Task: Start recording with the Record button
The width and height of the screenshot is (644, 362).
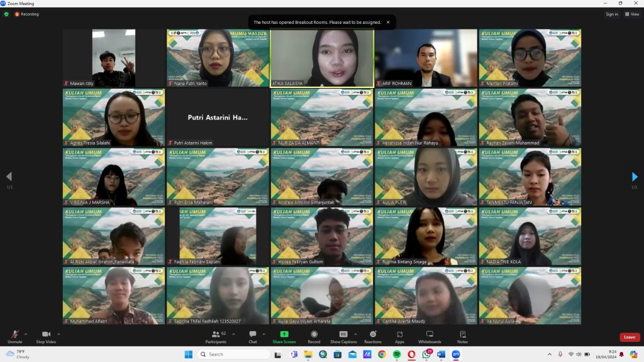Action: pos(314,336)
